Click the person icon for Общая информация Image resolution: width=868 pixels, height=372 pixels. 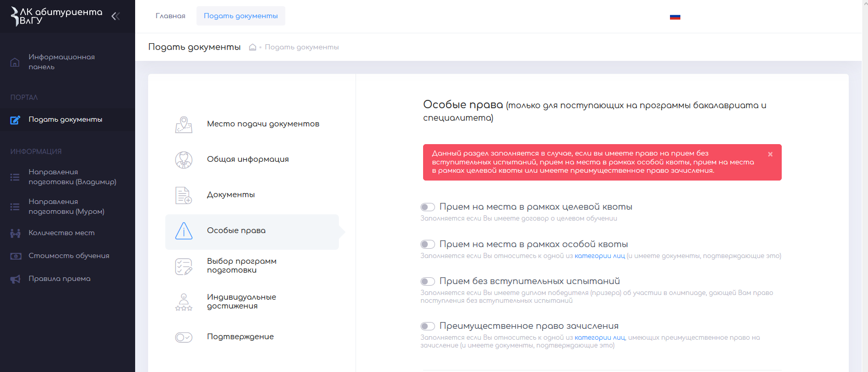[183, 160]
